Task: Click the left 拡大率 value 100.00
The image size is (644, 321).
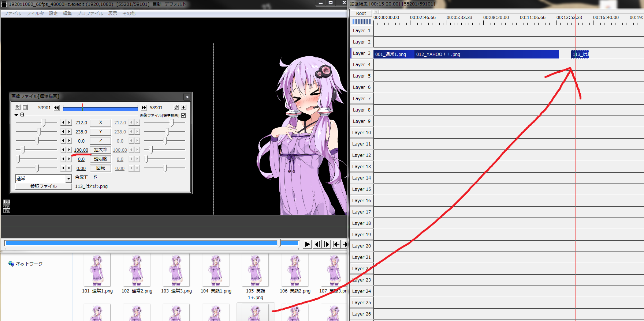Action: click(x=81, y=150)
